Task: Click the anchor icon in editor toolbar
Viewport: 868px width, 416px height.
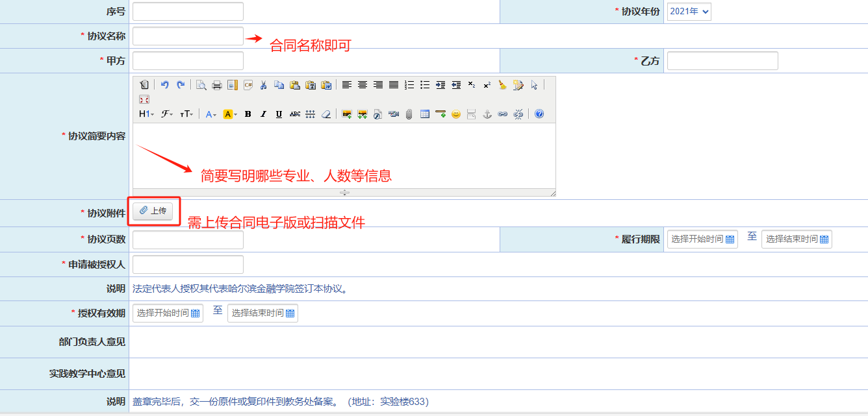Action: click(487, 114)
